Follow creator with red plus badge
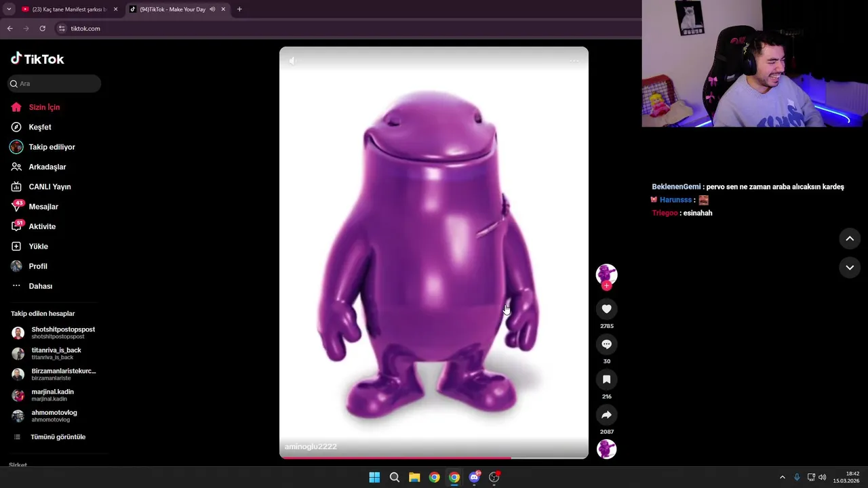Viewport: 868px width, 488px height. [x=606, y=285]
